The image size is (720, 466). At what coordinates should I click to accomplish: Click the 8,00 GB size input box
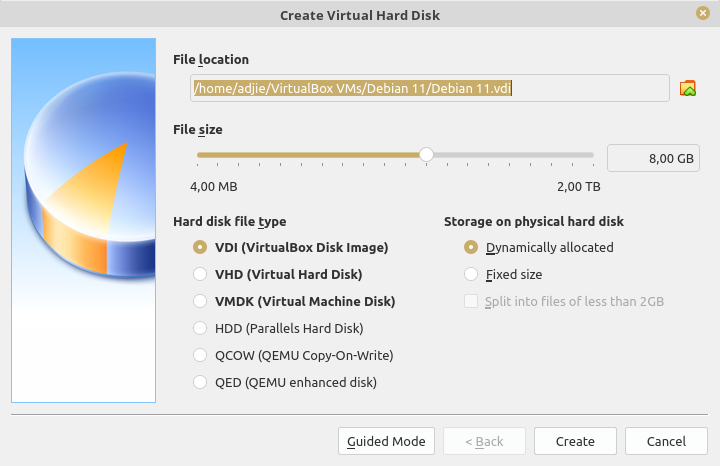653,158
